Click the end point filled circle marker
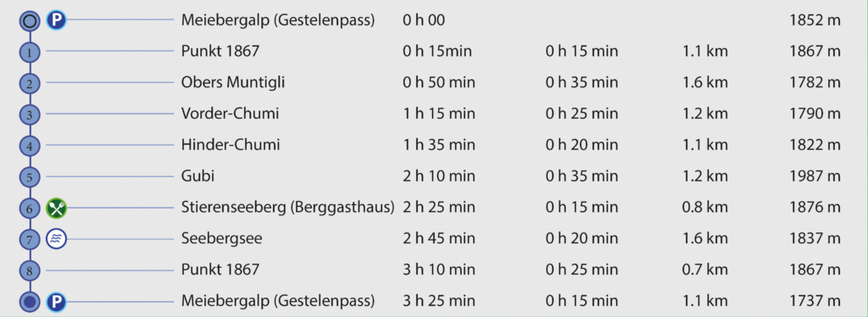The height and width of the screenshot is (317, 868). tap(30, 302)
